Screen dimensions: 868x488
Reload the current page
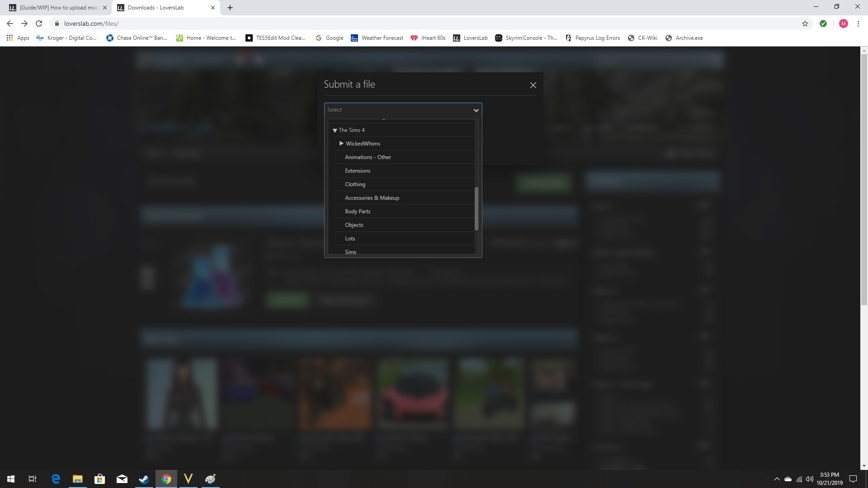(39, 23)
